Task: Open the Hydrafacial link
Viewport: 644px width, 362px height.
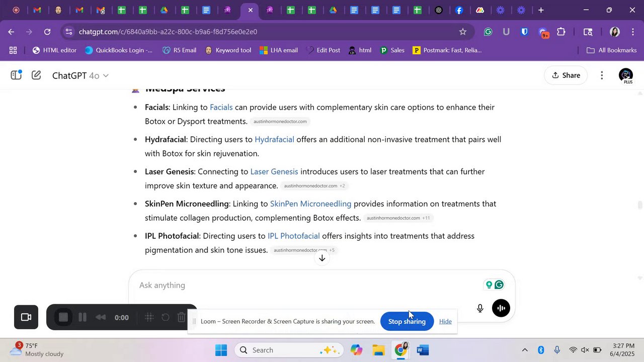Action: point(274,139)
